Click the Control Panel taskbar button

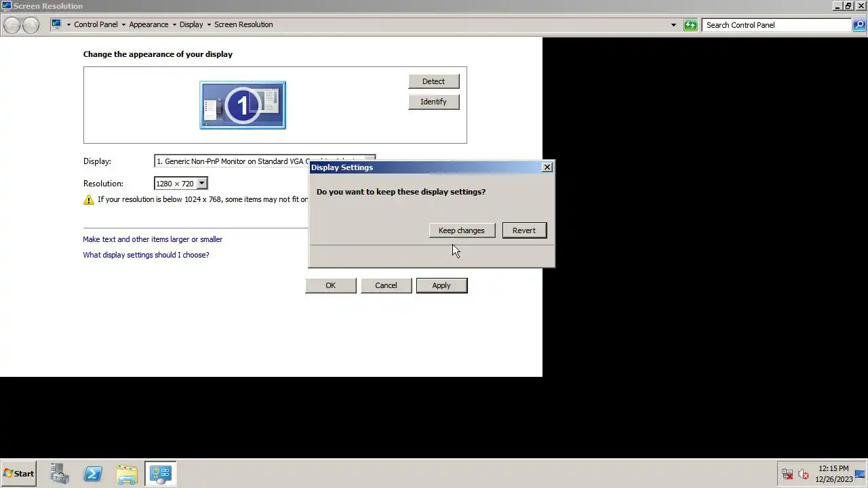point(161,474)
